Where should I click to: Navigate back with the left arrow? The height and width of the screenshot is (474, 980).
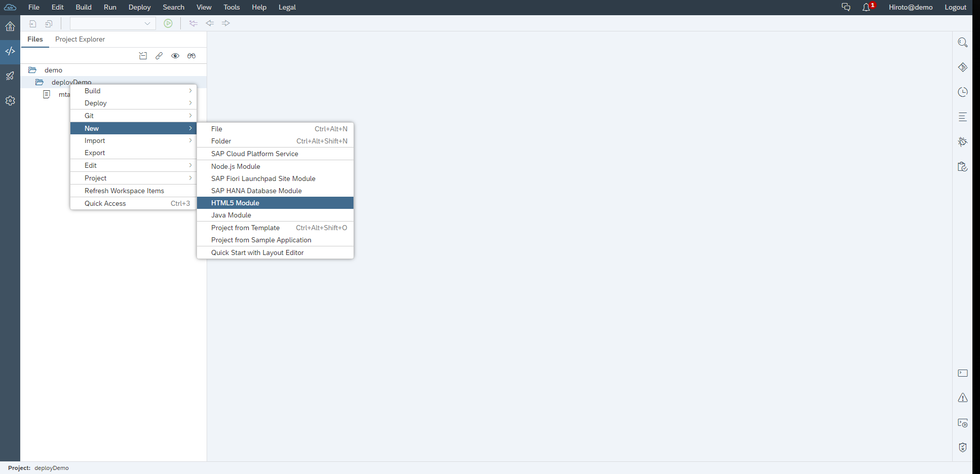pyautogui.click(x=210, y=23)
